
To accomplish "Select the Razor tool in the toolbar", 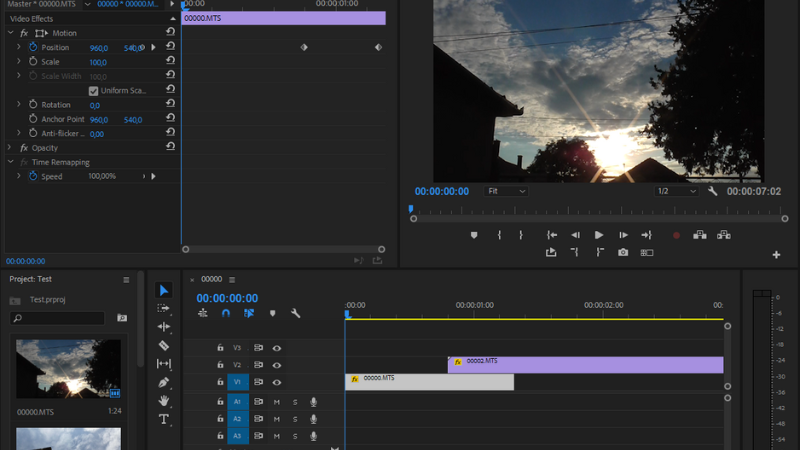I will pos(164,345).
